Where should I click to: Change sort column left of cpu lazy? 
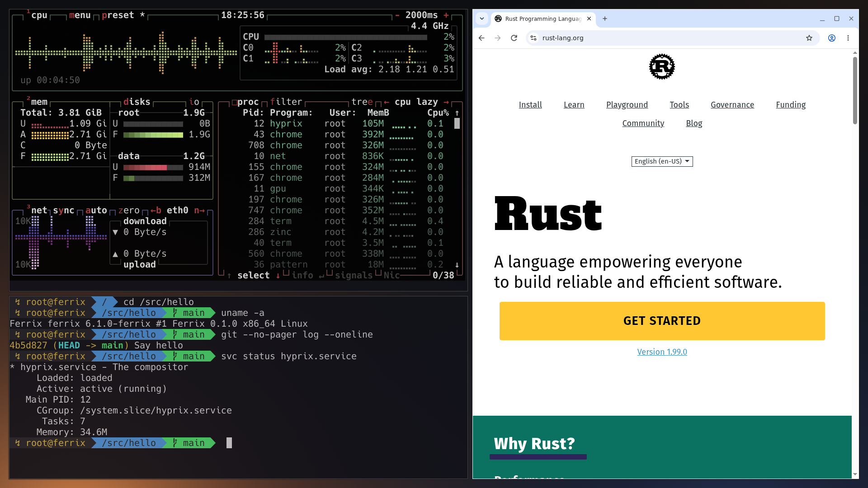click(387, 102)
